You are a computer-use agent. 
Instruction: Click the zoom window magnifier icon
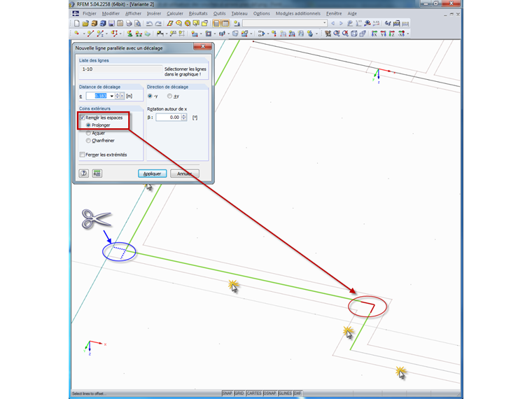pyautogui.click(x=337, y=34)
